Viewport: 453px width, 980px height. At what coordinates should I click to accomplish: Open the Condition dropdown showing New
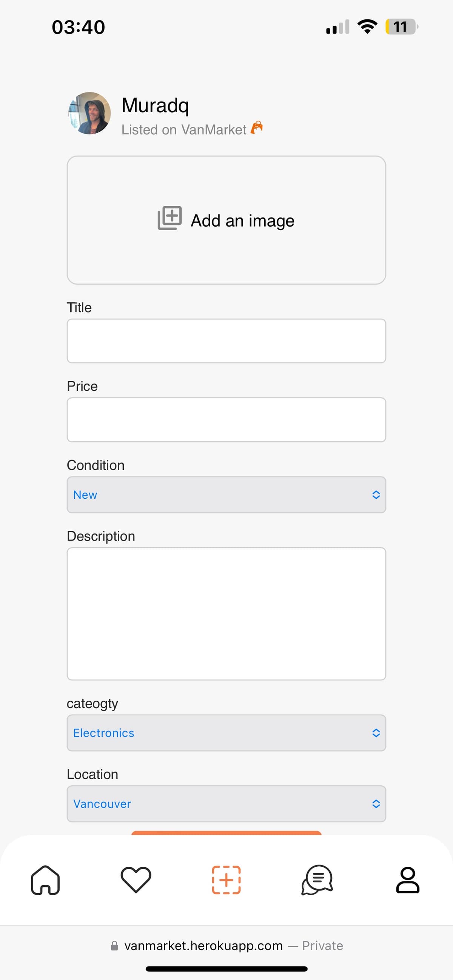(226, 495)
